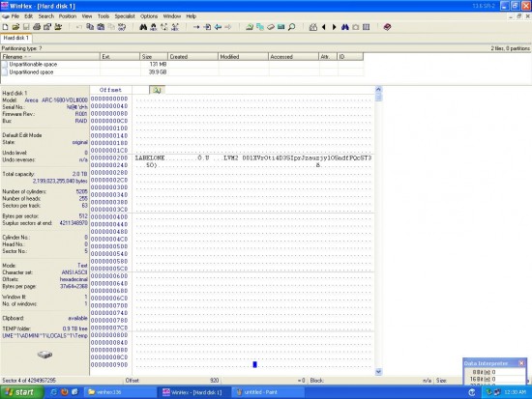Click the hex view scroll down arrow
Viewport: 532px width, 399px height.
(x=378, y=372)
